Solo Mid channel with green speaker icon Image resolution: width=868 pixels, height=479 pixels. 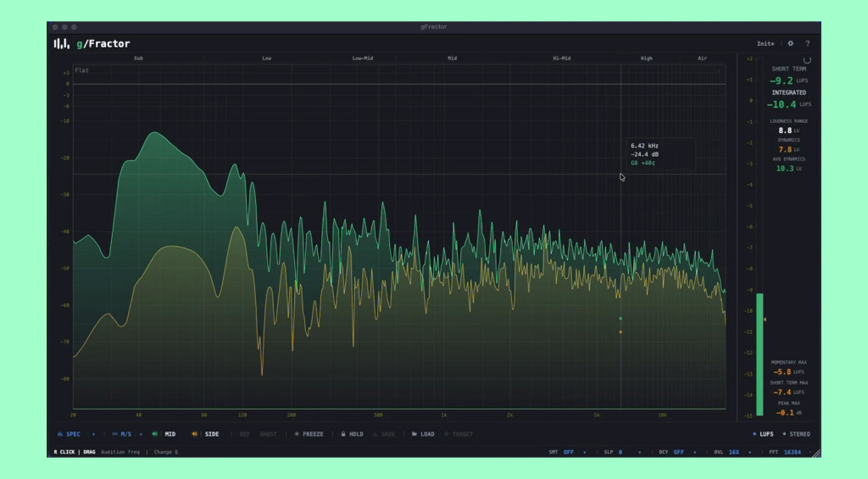[x=154, y=434]
